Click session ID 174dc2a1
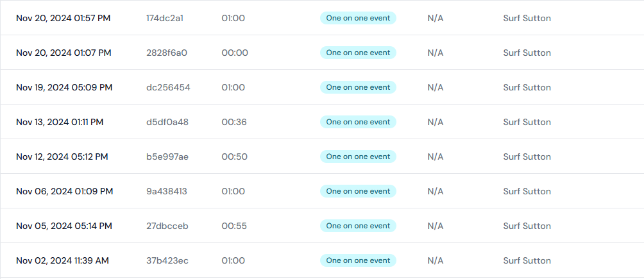Image resolution: width=644 pixels, height=279 pixels. point(165,18)
